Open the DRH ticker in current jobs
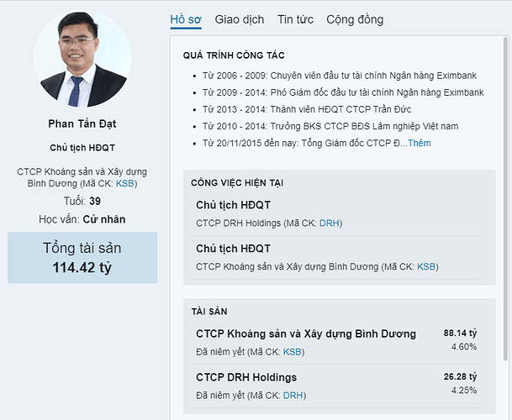Viewport: 512px width, 420px height. click(x=329, y=223)
